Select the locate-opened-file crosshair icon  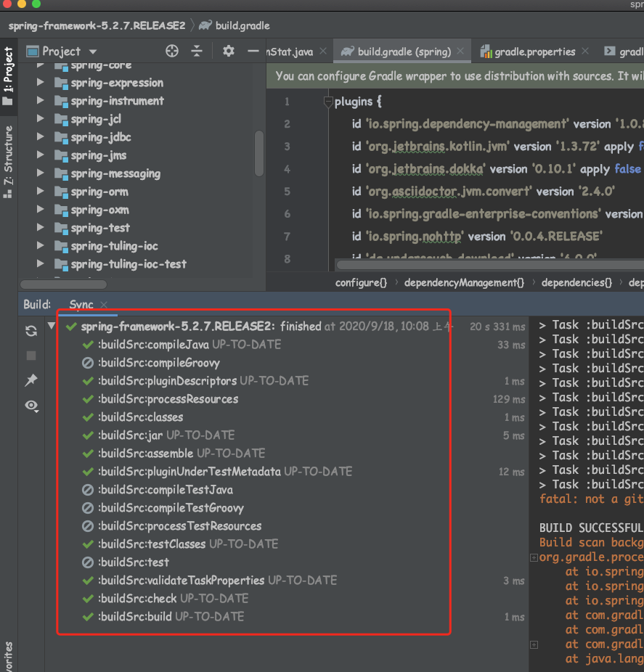click(171, 52)
